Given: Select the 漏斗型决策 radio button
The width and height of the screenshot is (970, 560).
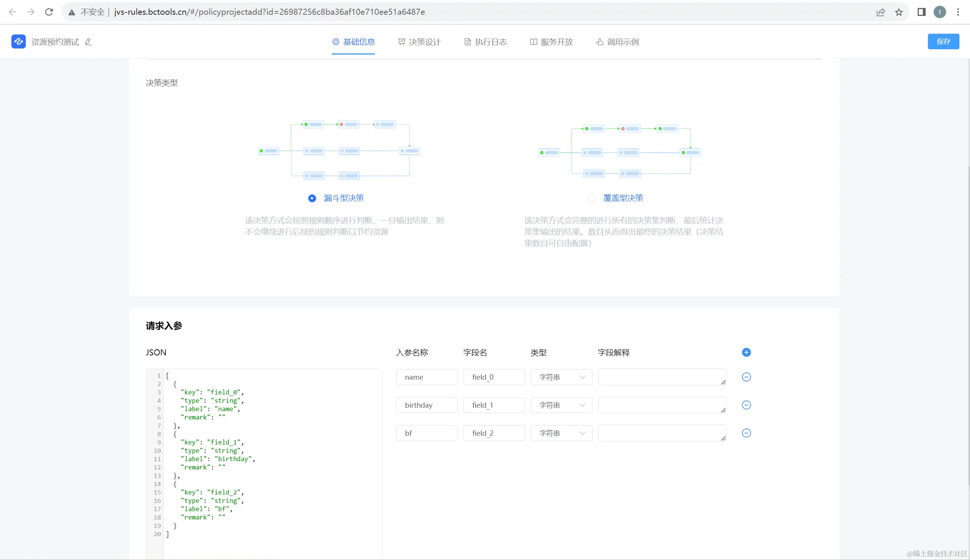Looking at the screenshot, I should pyautogui.click(x=312, y=198).
